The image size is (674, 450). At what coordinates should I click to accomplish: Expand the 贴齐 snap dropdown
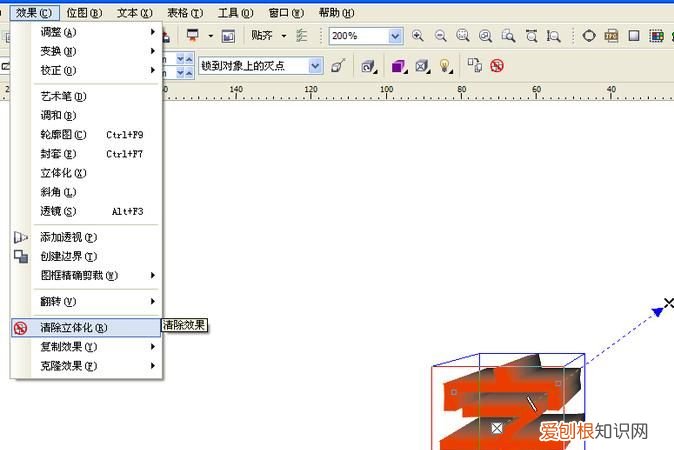pos(283,36)
